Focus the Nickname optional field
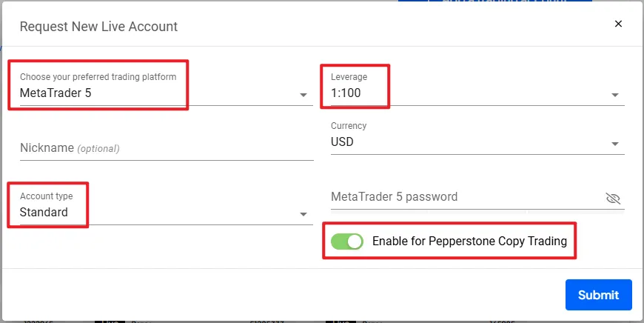Viewport: 644px width, 323px height. tap(167, 148)
